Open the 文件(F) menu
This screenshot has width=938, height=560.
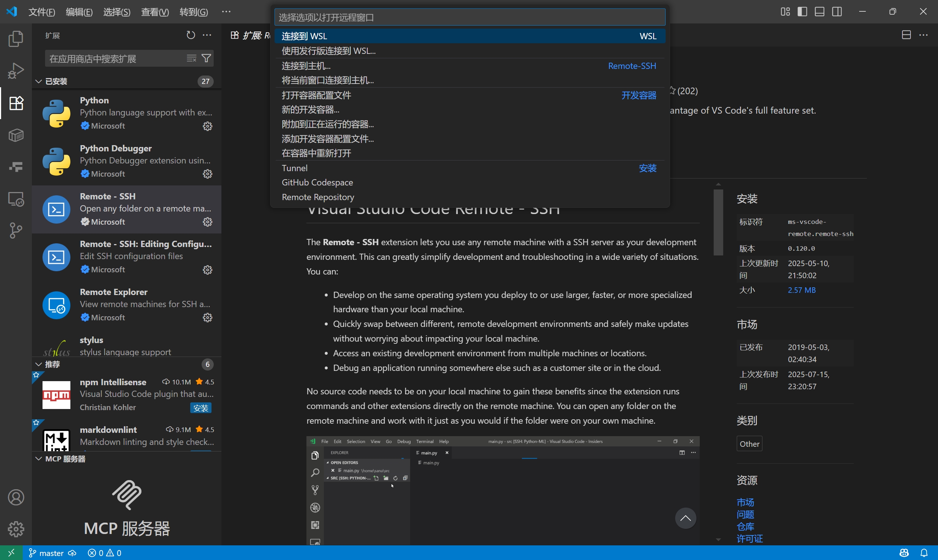[x=41, y=12]
